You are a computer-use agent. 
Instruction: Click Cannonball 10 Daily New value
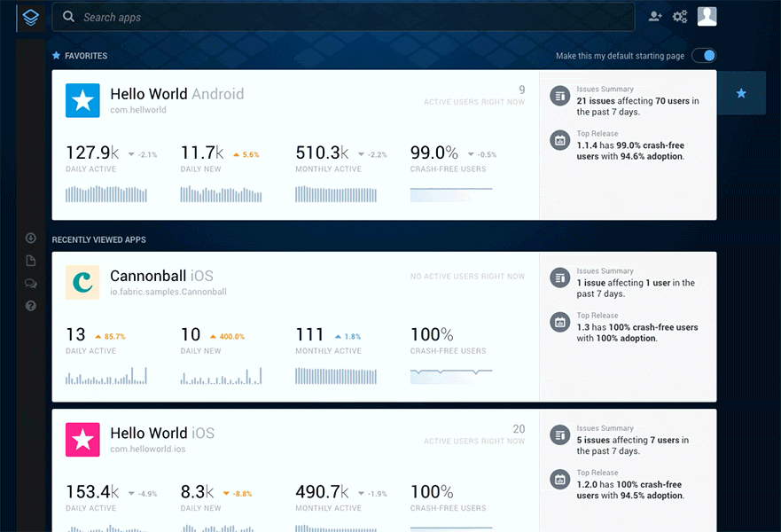191,334
